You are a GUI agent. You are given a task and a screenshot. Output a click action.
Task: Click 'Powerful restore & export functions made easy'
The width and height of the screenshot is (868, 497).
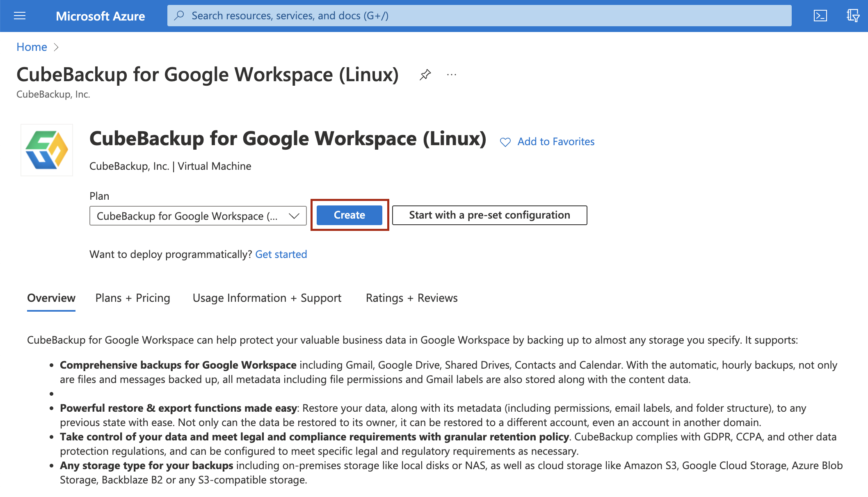tap(178, 408)
